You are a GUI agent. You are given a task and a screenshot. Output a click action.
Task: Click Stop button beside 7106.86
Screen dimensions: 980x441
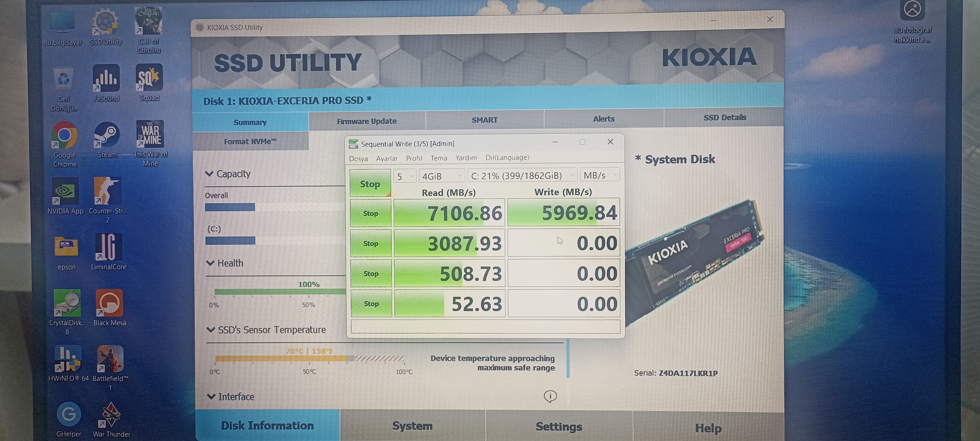tap(370, 213)
